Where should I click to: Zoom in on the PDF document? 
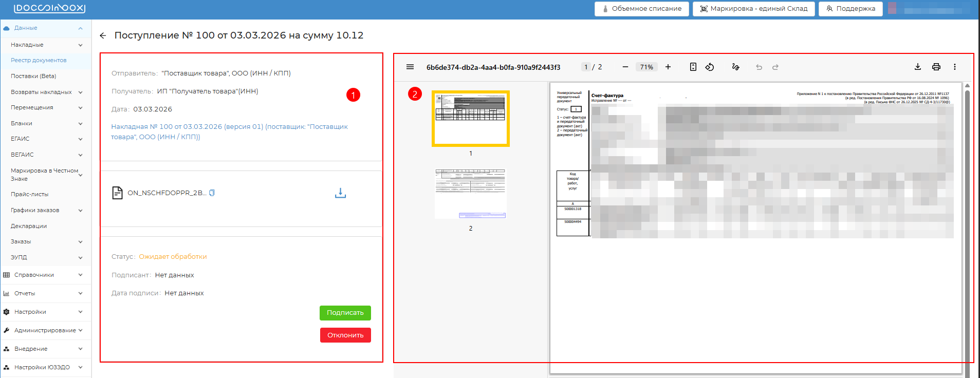click(668, 67)
